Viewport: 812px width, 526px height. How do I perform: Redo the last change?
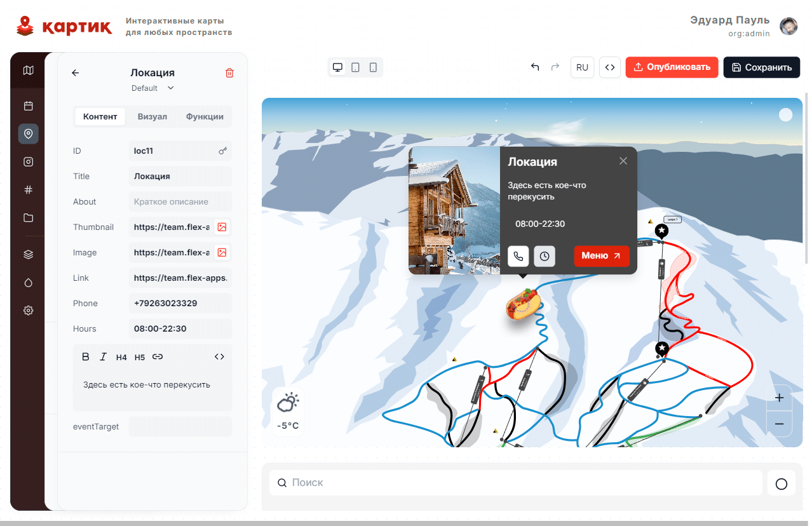pyautogui.click(x=555, y=67)
